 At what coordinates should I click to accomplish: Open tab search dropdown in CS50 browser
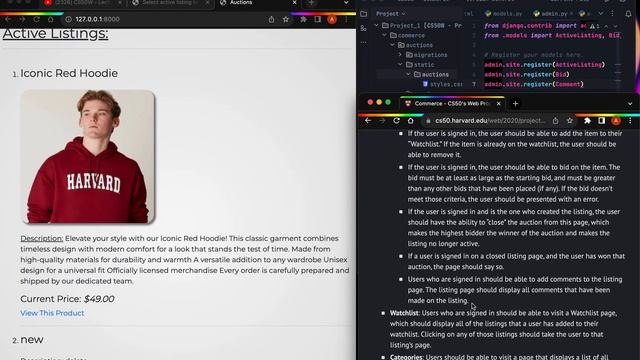click(x=630, y=104)
